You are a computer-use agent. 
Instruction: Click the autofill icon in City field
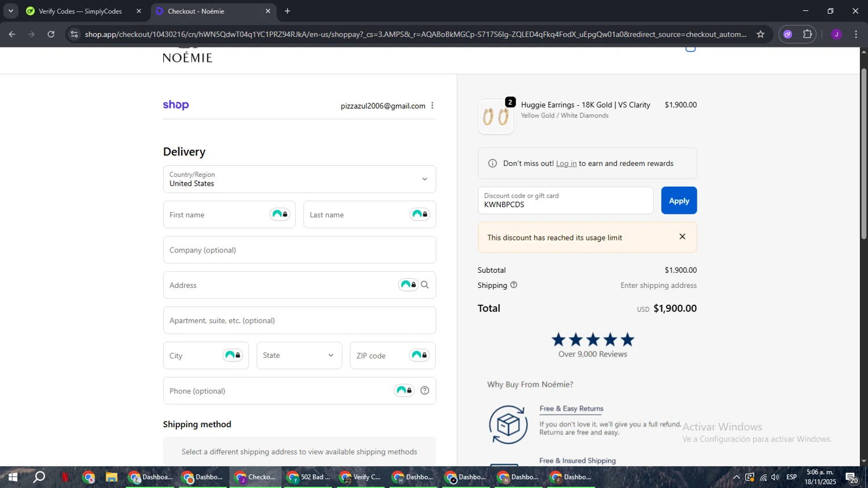tap(233, 355)
